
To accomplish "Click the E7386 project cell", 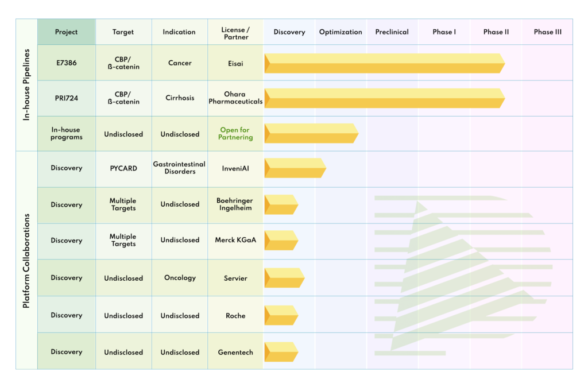I will click(66, 63).
